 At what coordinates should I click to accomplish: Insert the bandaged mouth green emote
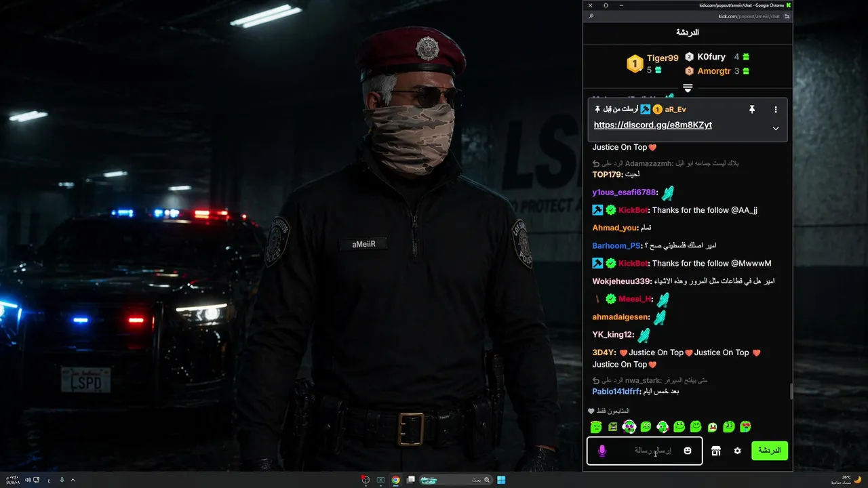[713, 426]
